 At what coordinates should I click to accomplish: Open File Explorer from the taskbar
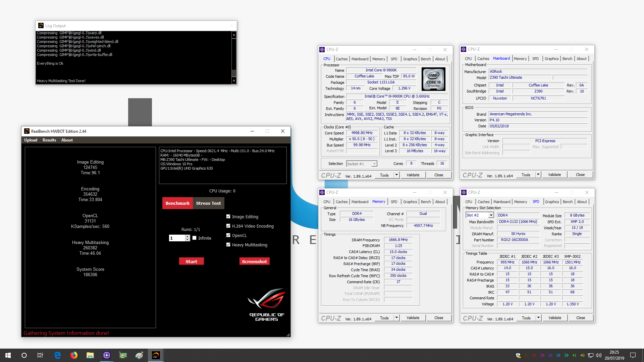90,355
